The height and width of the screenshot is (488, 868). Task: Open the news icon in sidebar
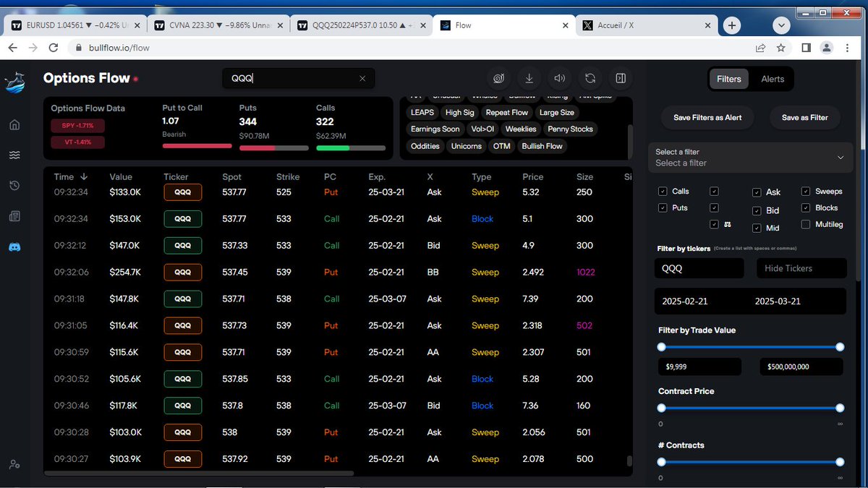click(14, 216)
